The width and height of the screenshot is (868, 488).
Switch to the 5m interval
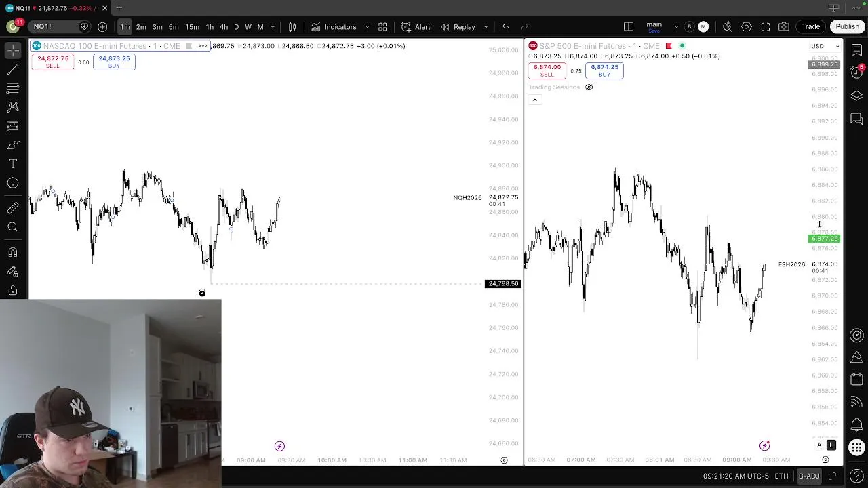(x=174, y=27)
